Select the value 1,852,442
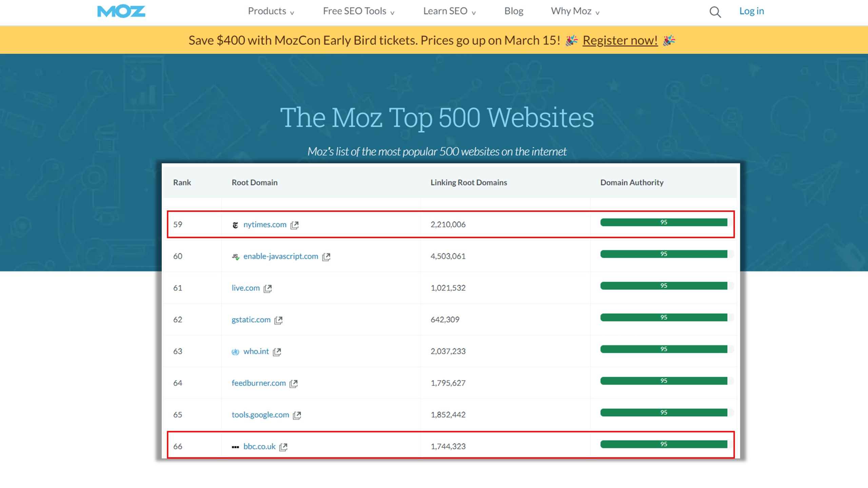This screenshot has width=868, height=488. coord(448,414)
